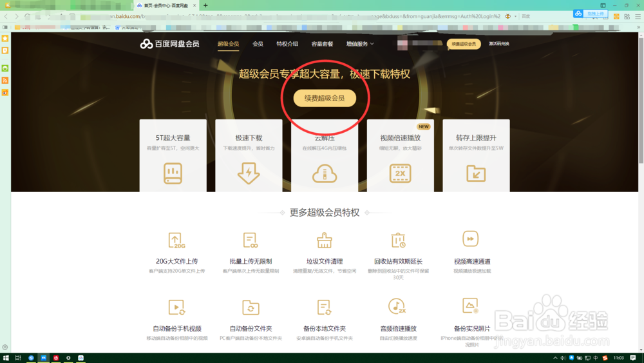The image size is (644, 363).
Task: Open the 特权介绍 navigation item
Action: click(x=287, y=44)
